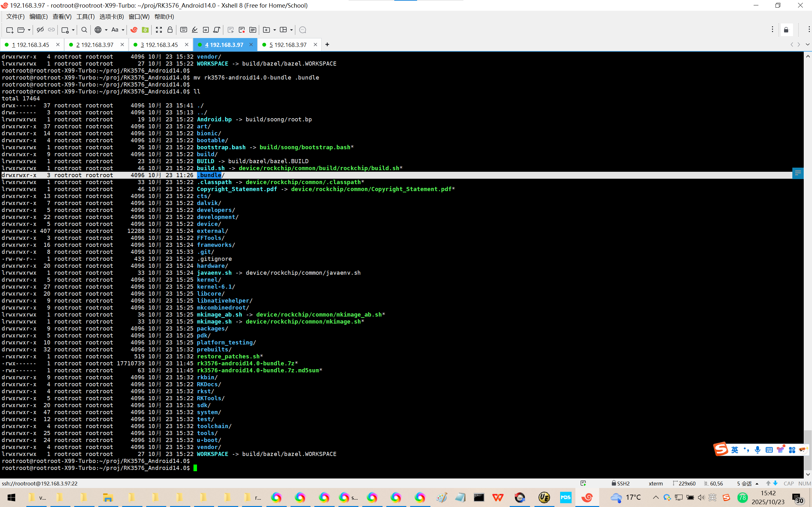Switch to tab 2 192.168.3.97
The image size is (812, 507).
tap(95, 45)
